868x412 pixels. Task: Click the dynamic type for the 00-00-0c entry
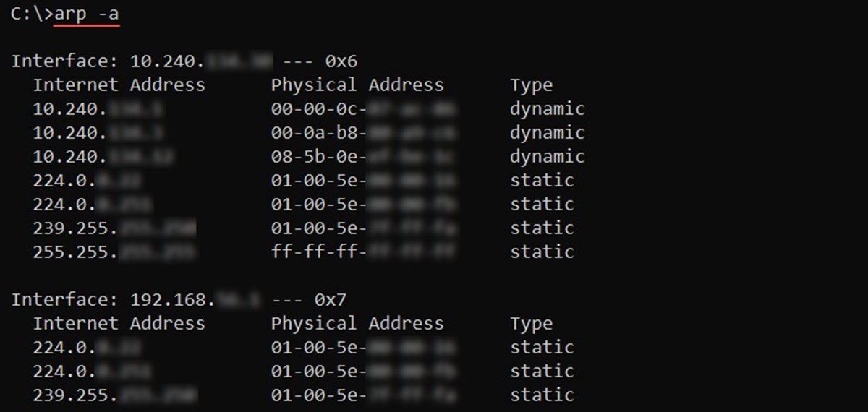(x=547, y=109)
